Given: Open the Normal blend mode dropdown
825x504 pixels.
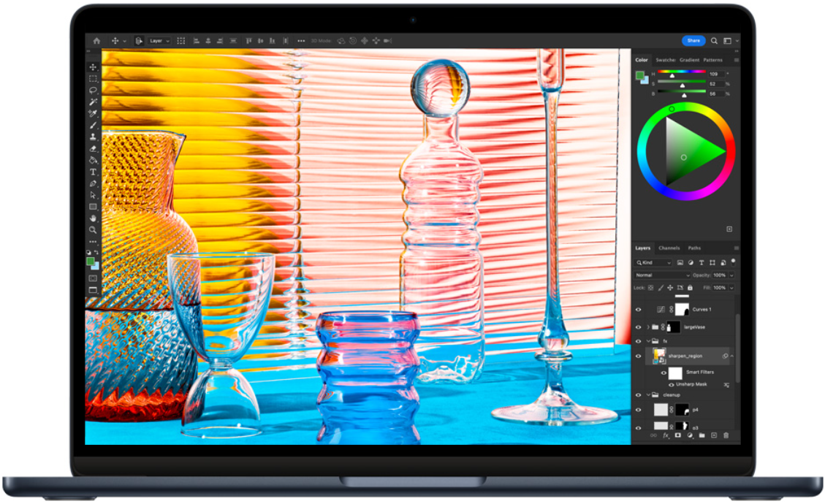Looking at the screenshot, I should coord(663,275).
